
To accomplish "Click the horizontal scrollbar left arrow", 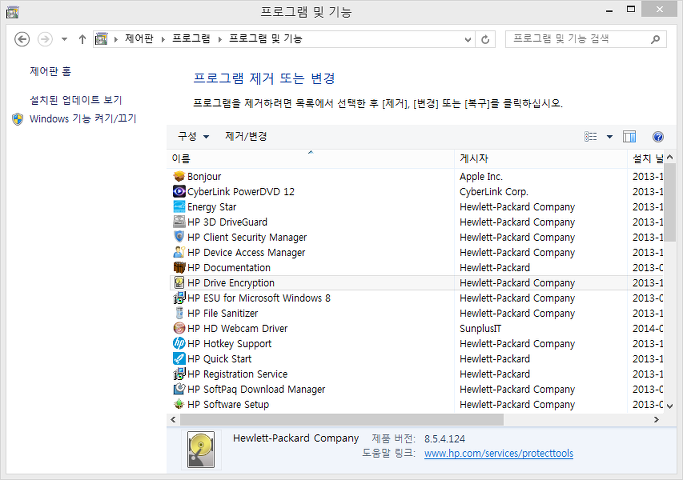I will pyautogui.click(x=173, y=420).
